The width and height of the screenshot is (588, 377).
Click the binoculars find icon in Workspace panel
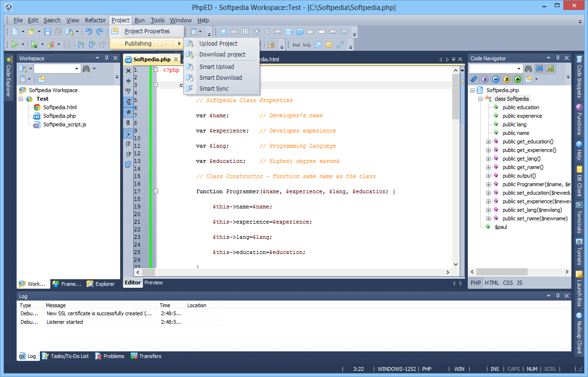(x=86, y=69)
